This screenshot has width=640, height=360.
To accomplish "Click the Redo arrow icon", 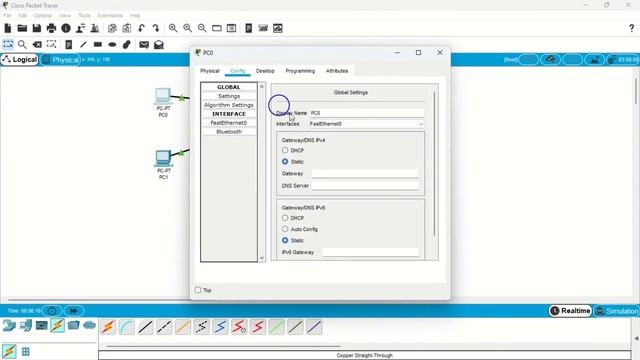I will click(156, 28).
